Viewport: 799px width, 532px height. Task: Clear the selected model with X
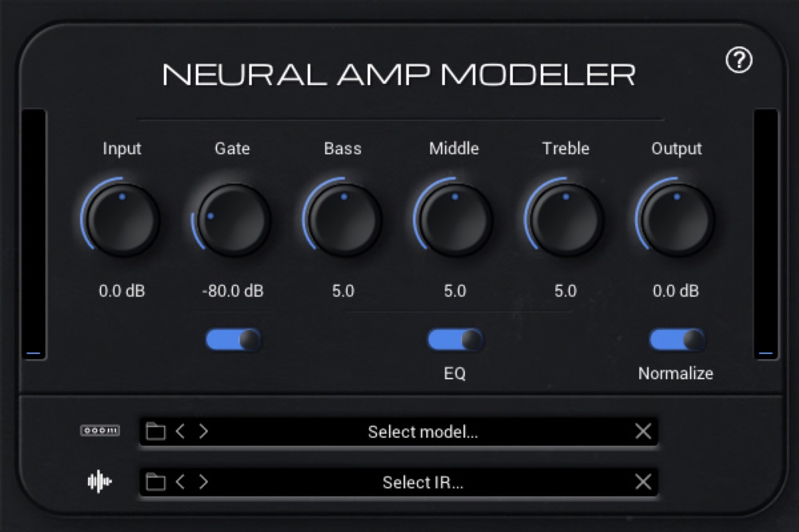(643, 431)
